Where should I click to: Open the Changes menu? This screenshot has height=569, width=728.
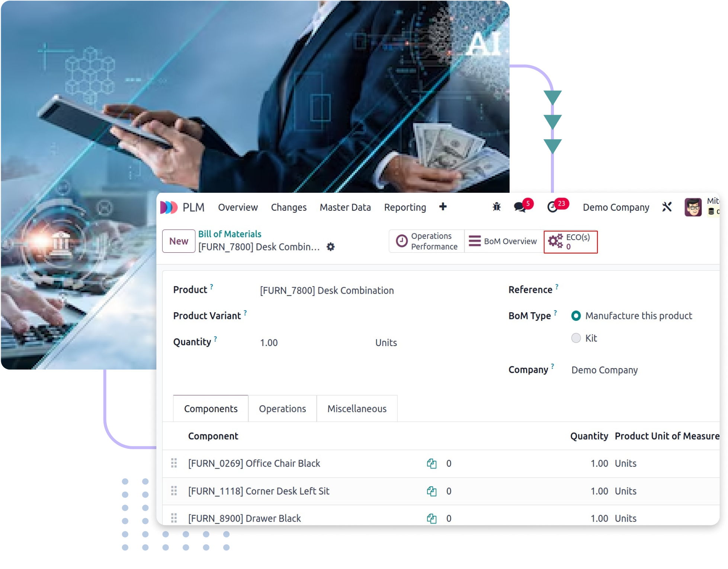tap(289, 207)
